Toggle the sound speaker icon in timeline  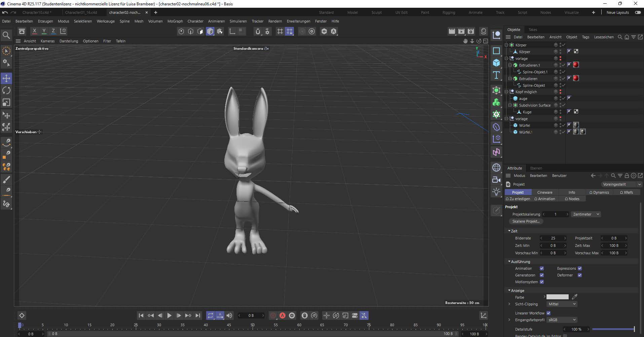click(x=229, y=315)
